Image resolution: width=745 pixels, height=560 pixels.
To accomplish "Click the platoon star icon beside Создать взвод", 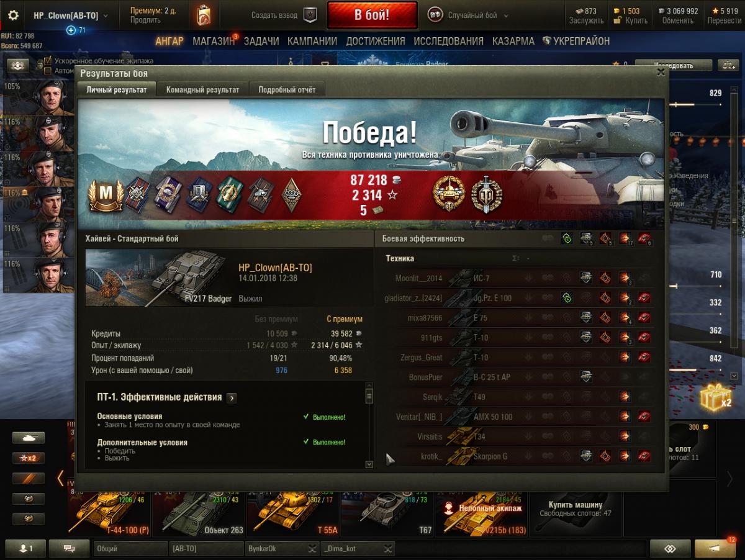I will click(311, 16).
